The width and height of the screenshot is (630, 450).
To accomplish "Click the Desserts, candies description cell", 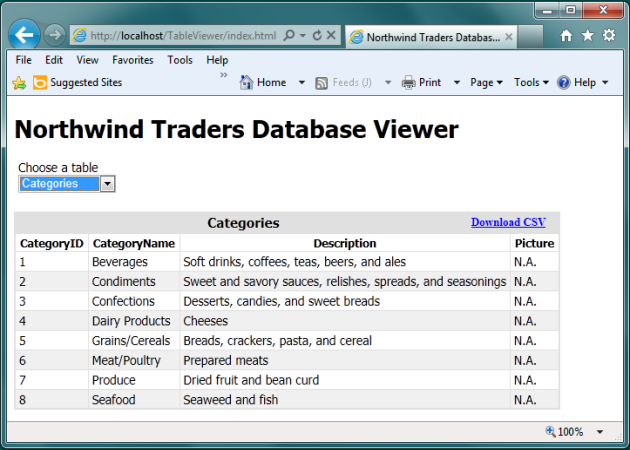I will coord(345,301).
